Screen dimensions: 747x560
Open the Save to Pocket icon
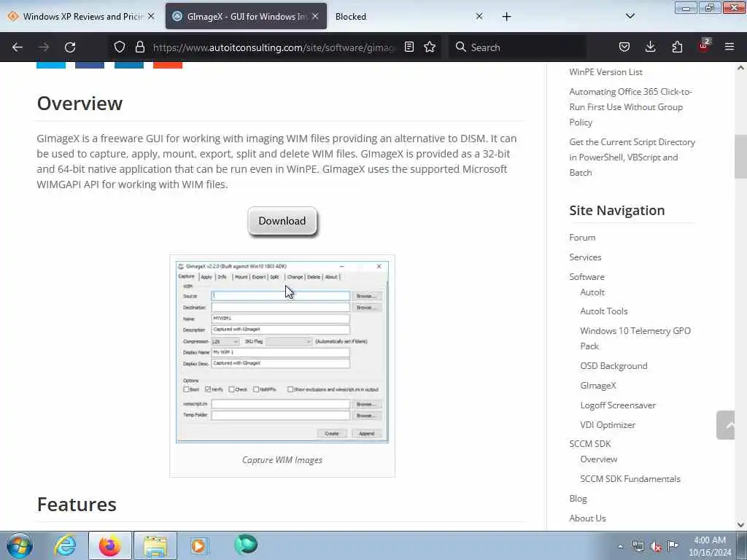pos(624,47)
